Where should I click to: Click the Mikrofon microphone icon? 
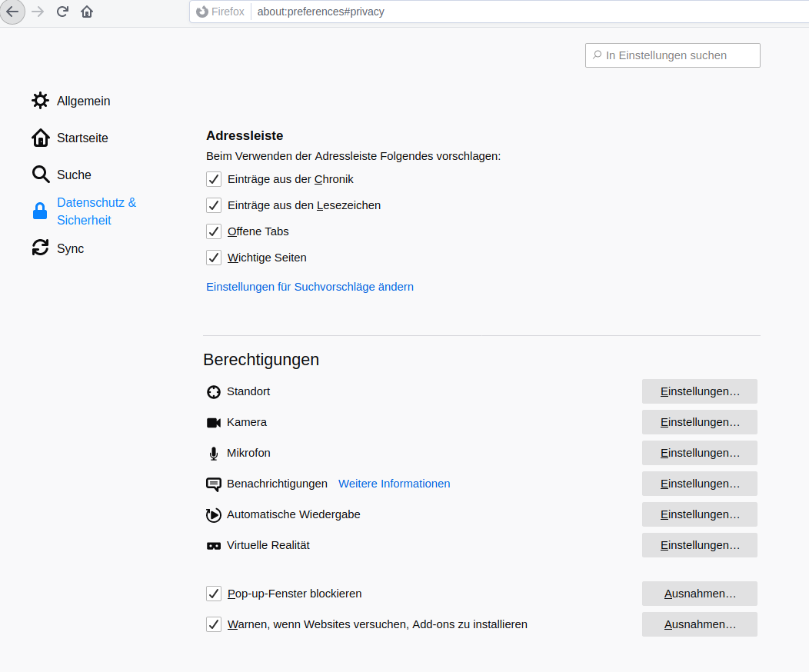214,454
